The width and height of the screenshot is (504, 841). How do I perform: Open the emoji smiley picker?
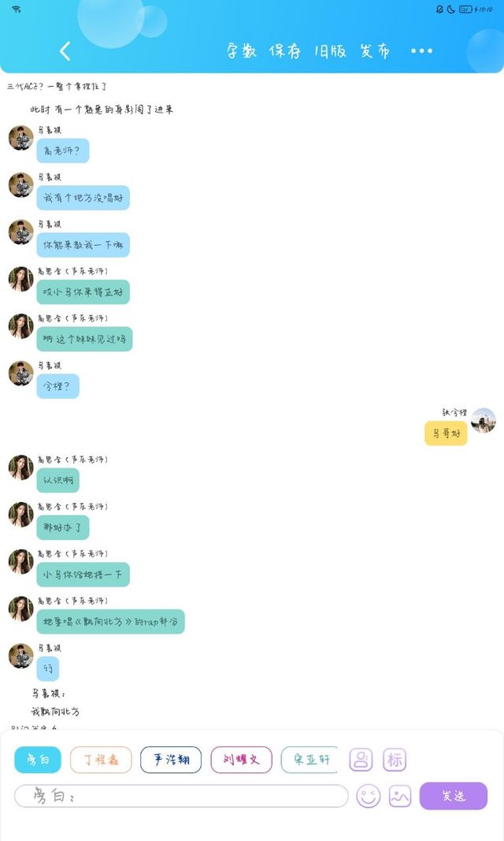coord(369,796)
